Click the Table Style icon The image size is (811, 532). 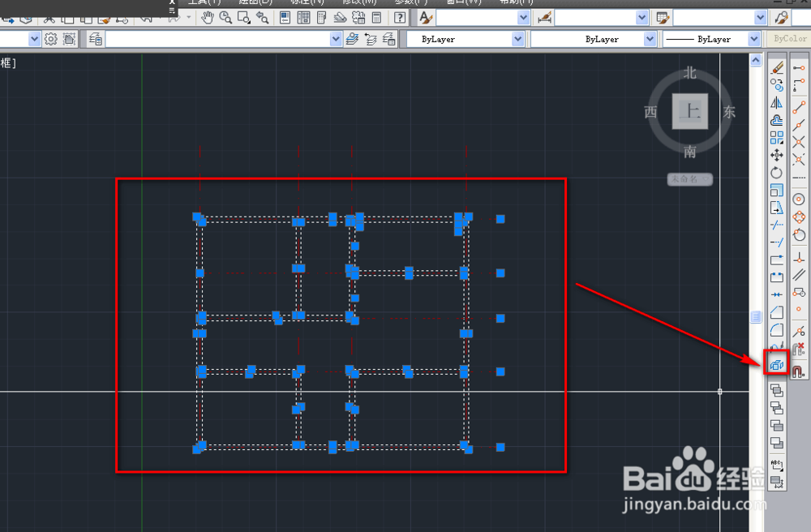point(663,18)
